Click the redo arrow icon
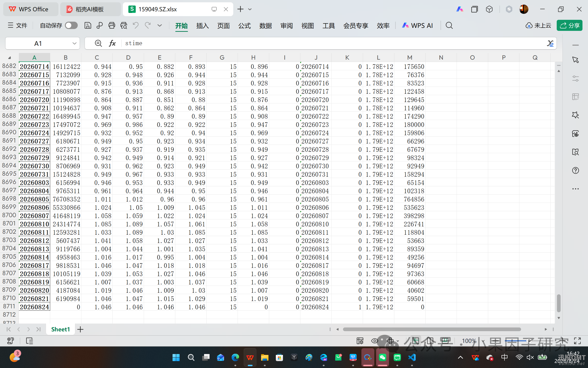Viewport: 588px width, 368px height. coord(148,26)
